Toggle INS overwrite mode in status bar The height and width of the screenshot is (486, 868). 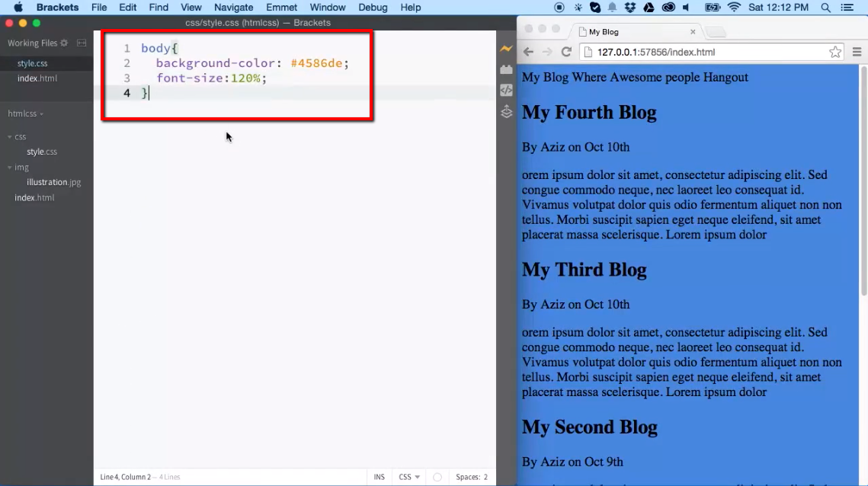pyautogui.click(x=379, y=476)
